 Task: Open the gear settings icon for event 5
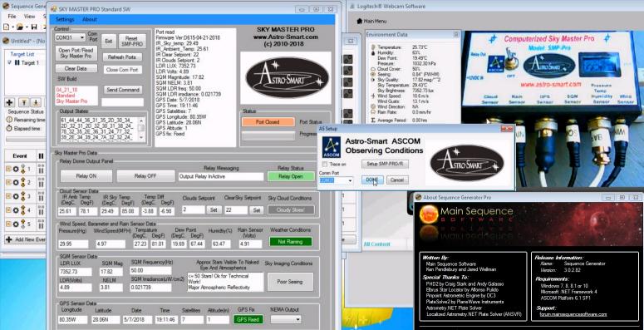pyautogui.click(x=16, y=224)
